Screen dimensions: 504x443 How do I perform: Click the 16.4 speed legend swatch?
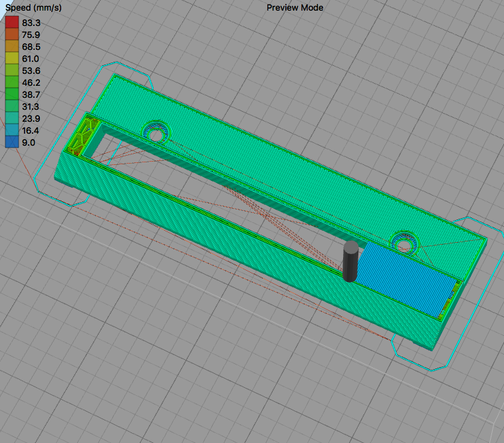[x=12, y=130]
